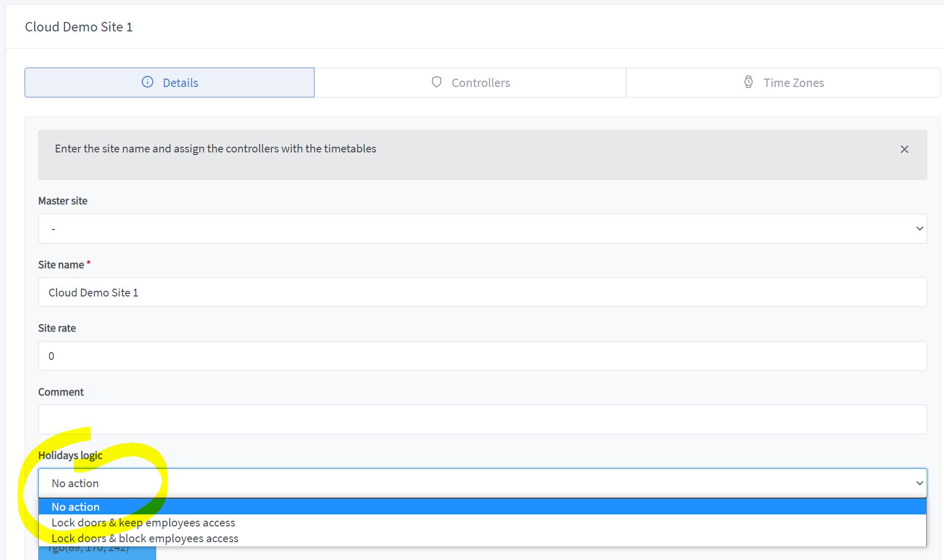Open the blue rgb color swatch

[x=97, y=553]
